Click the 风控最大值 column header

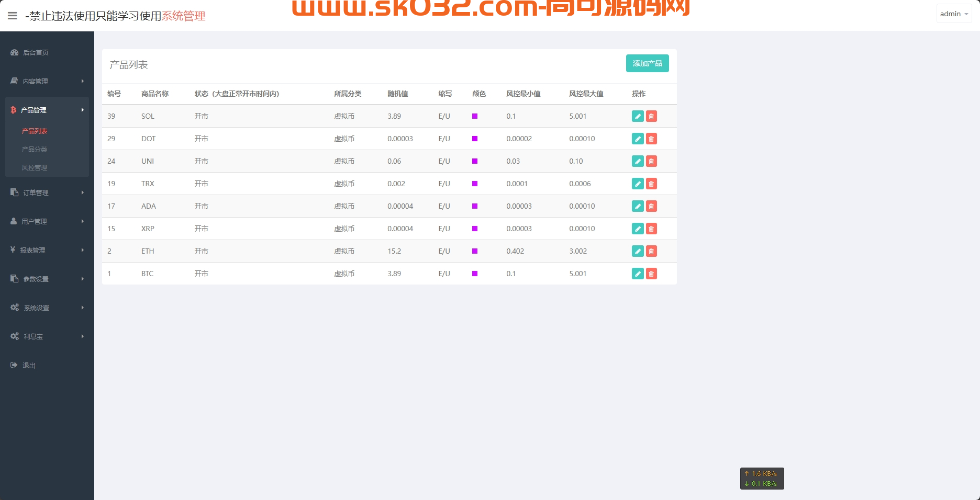coord(586,94)
